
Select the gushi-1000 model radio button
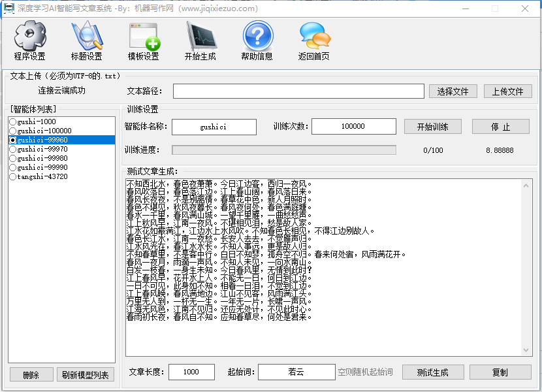12,122
